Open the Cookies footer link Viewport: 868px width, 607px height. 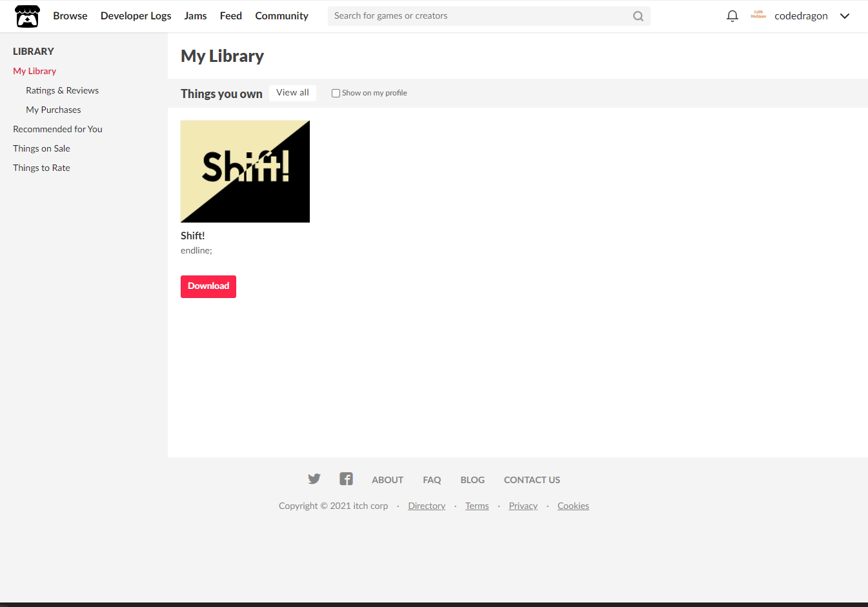[x=574, y=506]
